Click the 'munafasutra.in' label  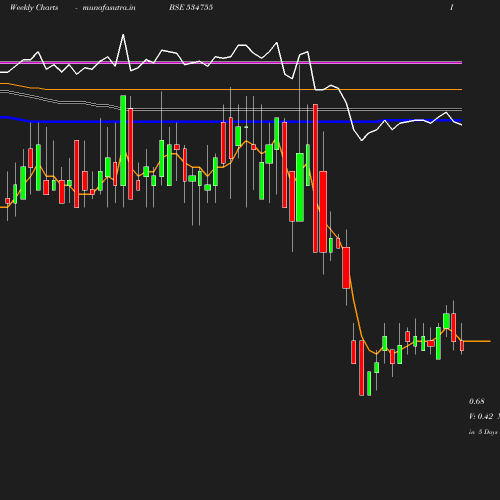coord(109,7)
